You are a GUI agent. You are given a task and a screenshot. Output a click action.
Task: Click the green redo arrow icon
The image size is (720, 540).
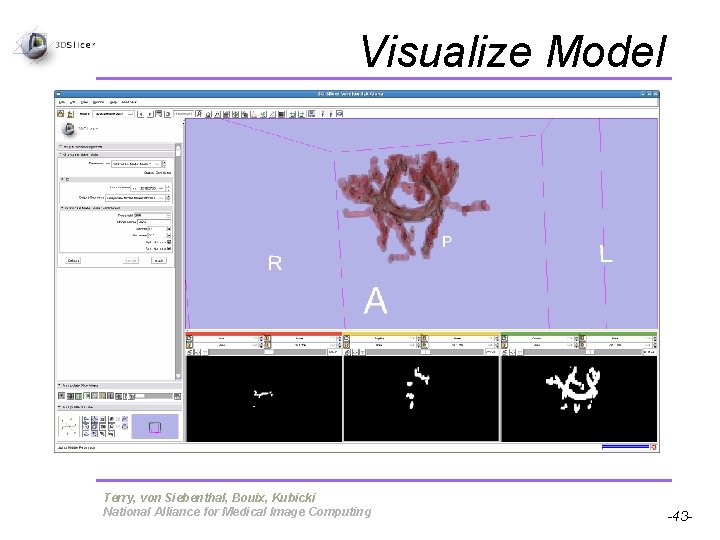pos(301,114)
